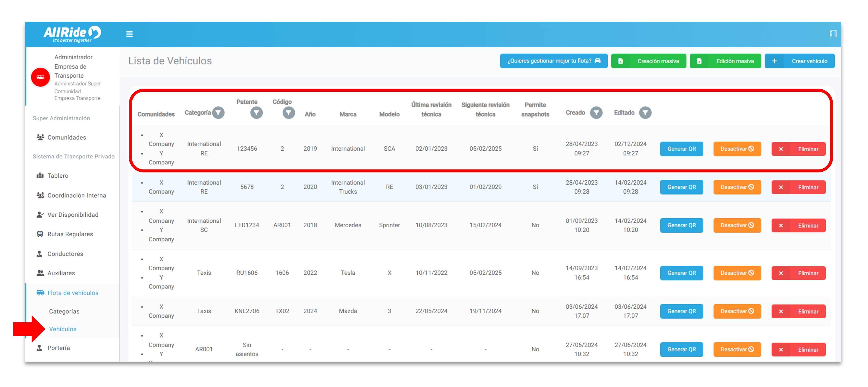Open the Patente filter dropdown
The width and height of the screenshot is (868, 387).
click(x=256, y=113)
